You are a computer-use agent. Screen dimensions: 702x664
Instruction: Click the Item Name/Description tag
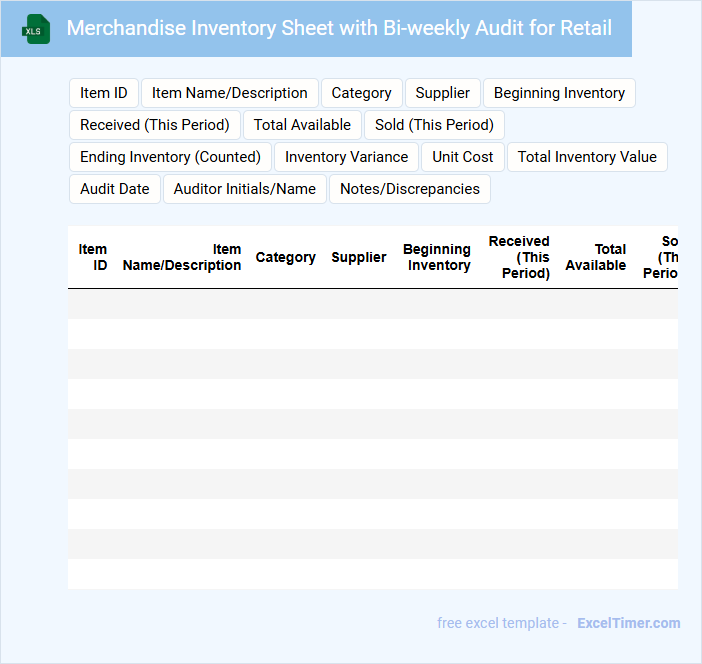(x=230, y=93)
